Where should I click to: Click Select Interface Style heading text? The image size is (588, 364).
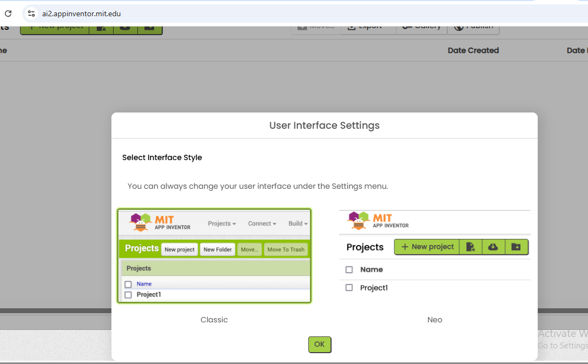(x=162, y=157)
